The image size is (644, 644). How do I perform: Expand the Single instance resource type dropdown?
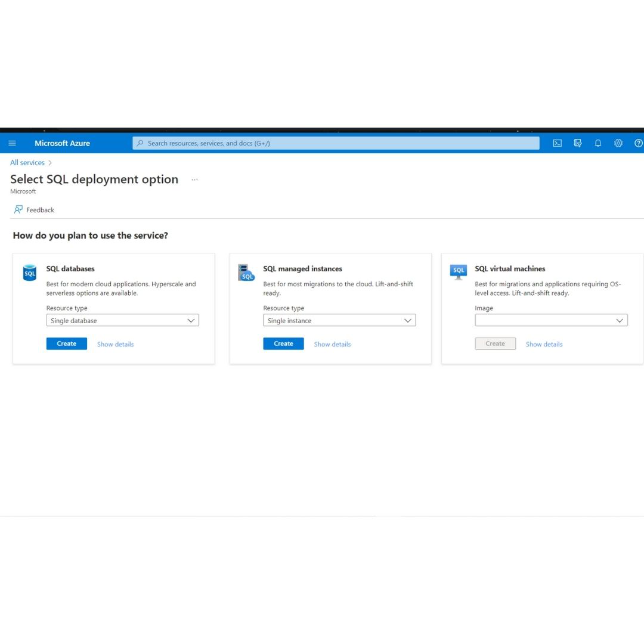pyautogui.click(x=339, y=320)
